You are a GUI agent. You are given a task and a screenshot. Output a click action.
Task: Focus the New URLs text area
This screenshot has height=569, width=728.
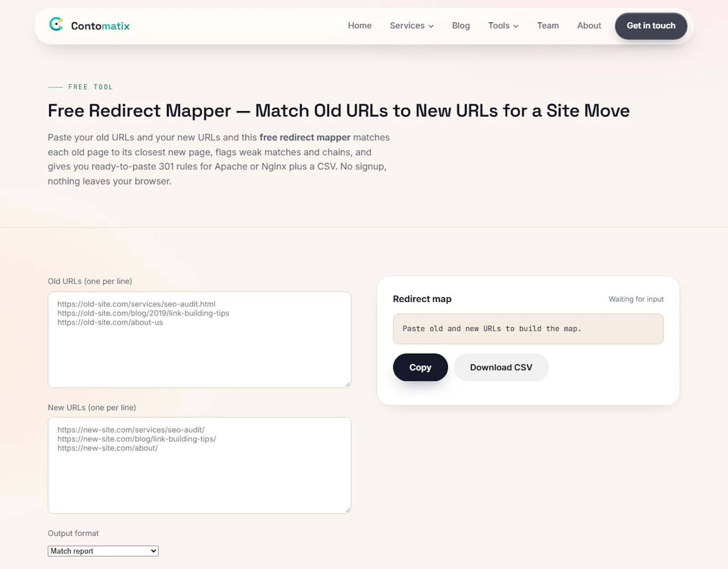coord(200,465)
